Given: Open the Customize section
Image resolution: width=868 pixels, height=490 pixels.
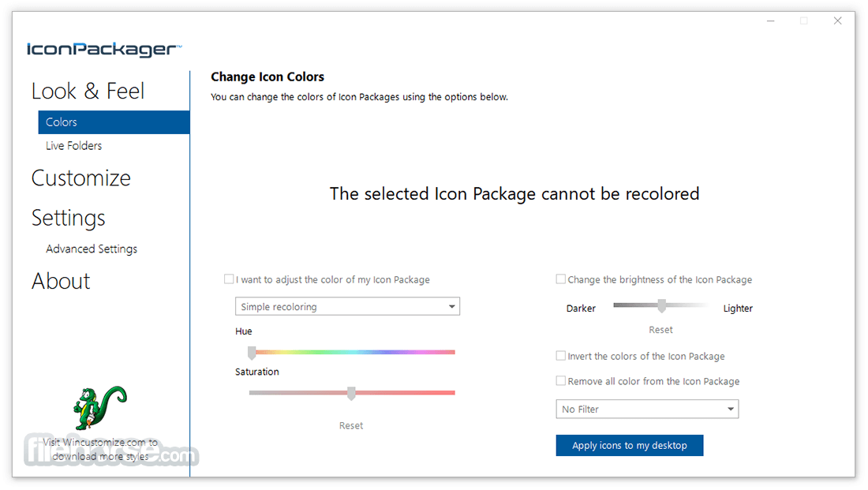Looking at the screenshot, I should 81,178.
